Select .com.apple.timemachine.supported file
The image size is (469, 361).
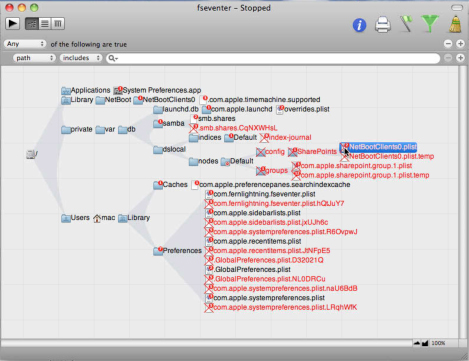[260, 100]
